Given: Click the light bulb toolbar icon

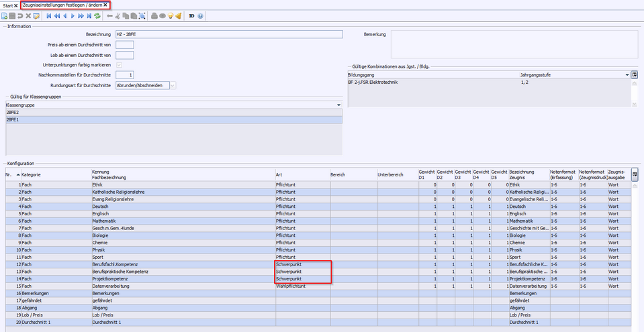Looking at the screenshot, I should (x=171, y=15).
